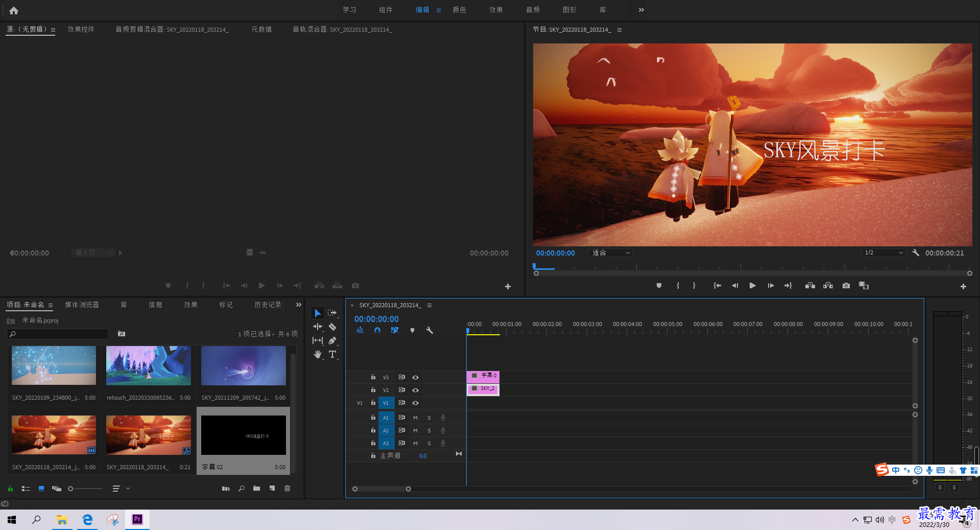This screenshot has height=530, width=980.
Task: Open timeline display settings wrench
Action: click(429, 330)
